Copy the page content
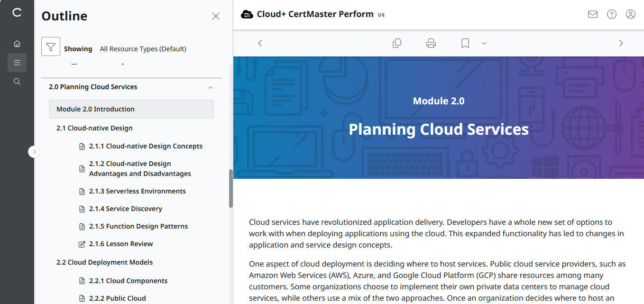 397,43
